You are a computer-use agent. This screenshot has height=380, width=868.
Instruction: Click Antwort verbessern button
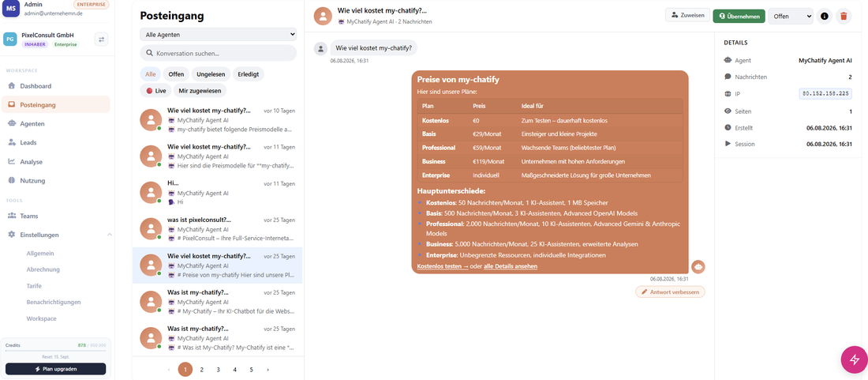pyautogui.click(x=671, y=292)
